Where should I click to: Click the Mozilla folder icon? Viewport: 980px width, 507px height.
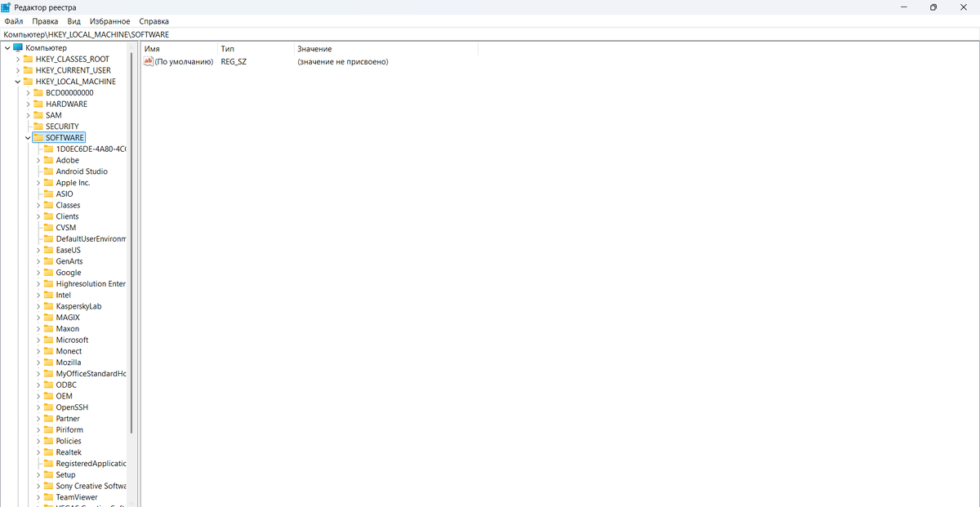[x=48, y=362]
